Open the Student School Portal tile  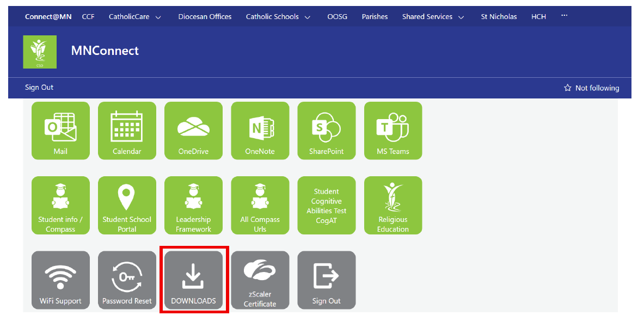(x=127, y=206)
